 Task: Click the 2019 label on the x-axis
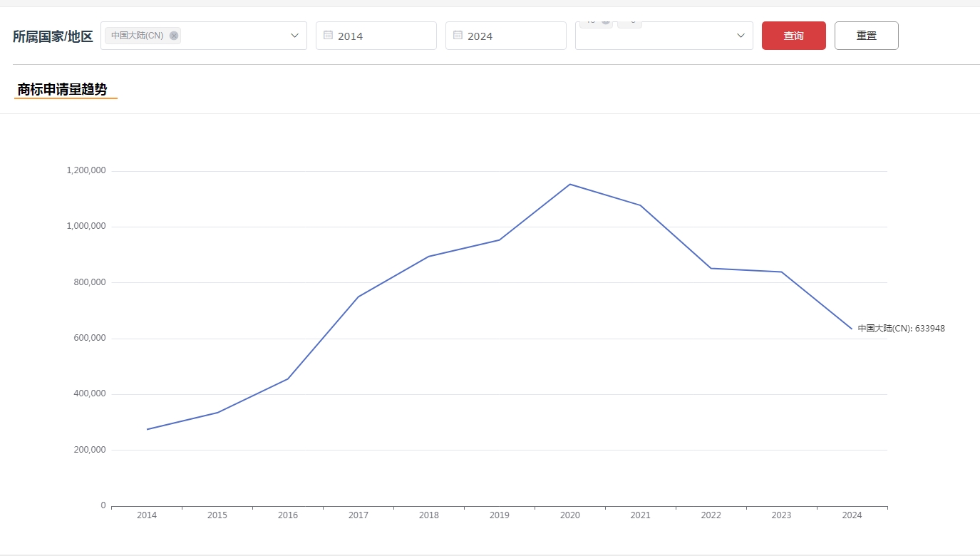(x=499, y=515)
